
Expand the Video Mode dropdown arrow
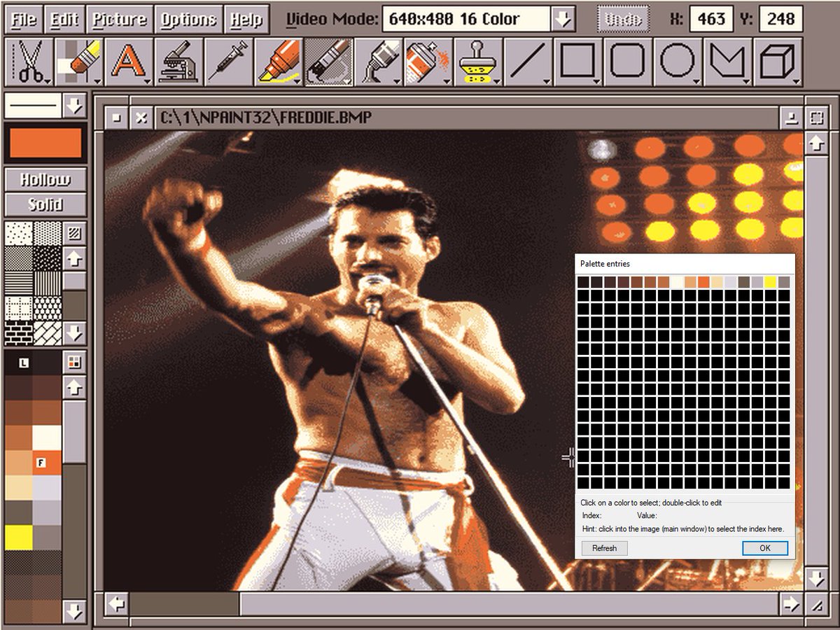point(563,20)
